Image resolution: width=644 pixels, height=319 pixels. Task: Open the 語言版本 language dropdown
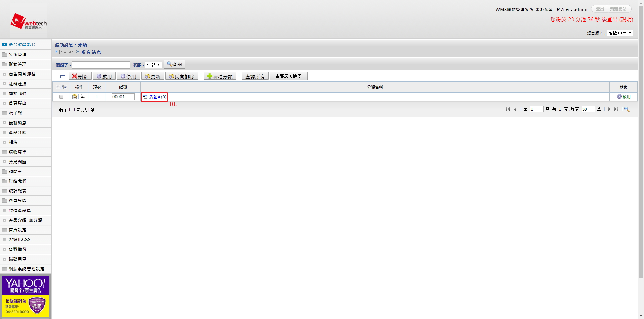pyautogui.click(x=620, y=33)
